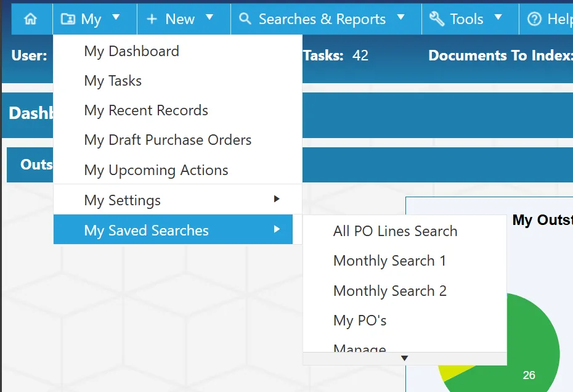Click the green pie chart slice
Image resolution: width=573 pixels, height=392 pixels.
[x=530, y=344]
